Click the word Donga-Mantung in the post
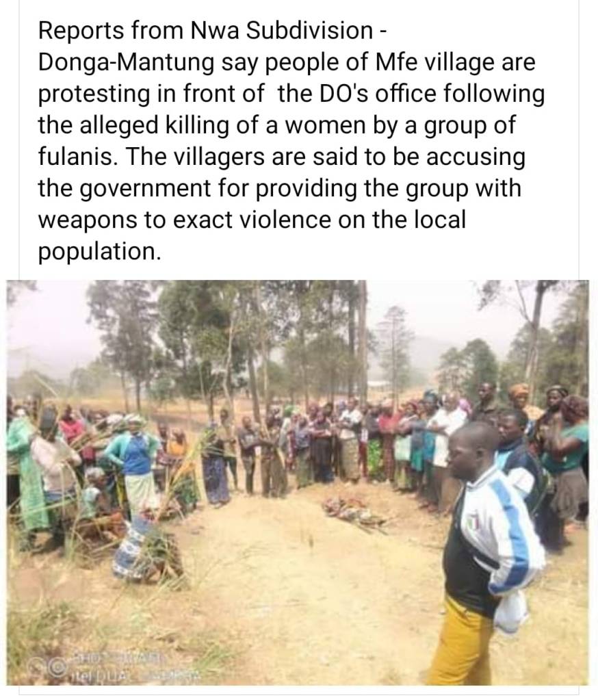The height and width of the screenshot is (700, 598). point(126,62)
